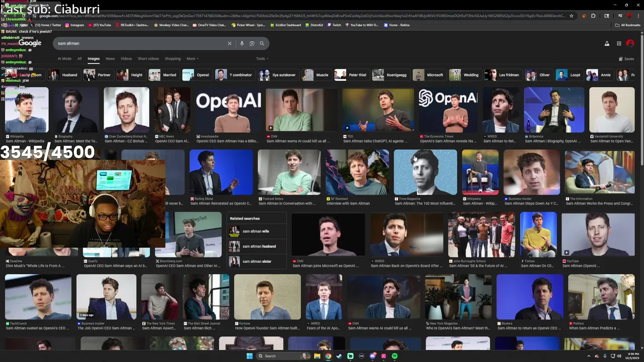
Task: Switch to Shopping tab
Action: [x=173, y=59]
